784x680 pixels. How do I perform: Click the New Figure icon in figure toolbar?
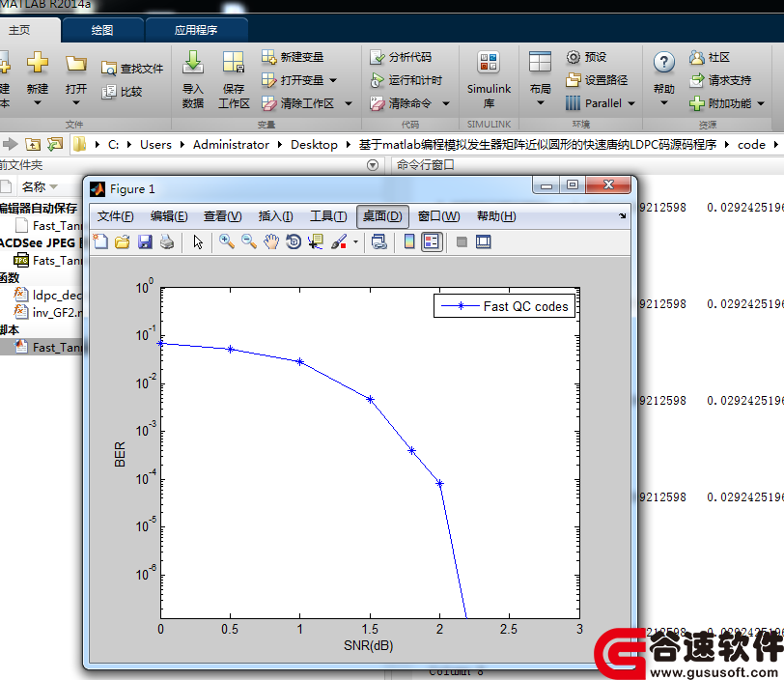(100, 242)
